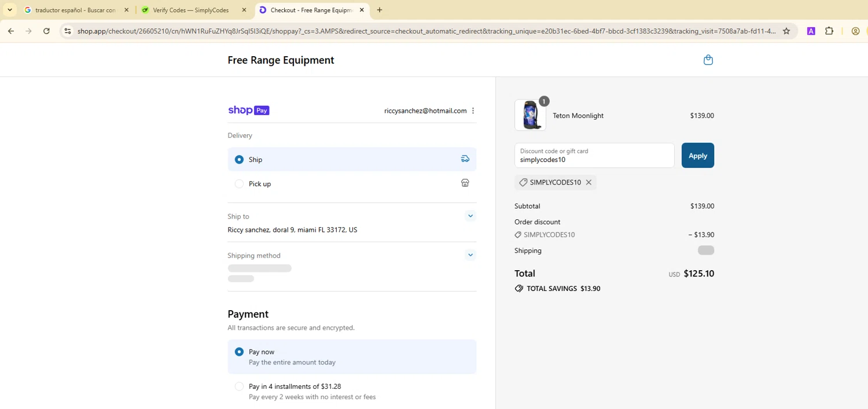Go back in browser history
Image resolution: width=868 pixels, height=409 pixels.
11,31
